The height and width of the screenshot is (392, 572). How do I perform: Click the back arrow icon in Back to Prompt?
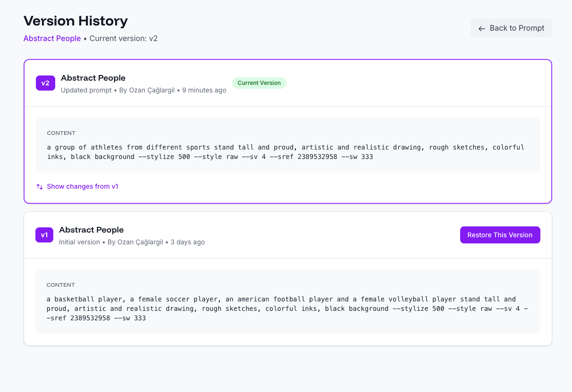pos(481,28)
